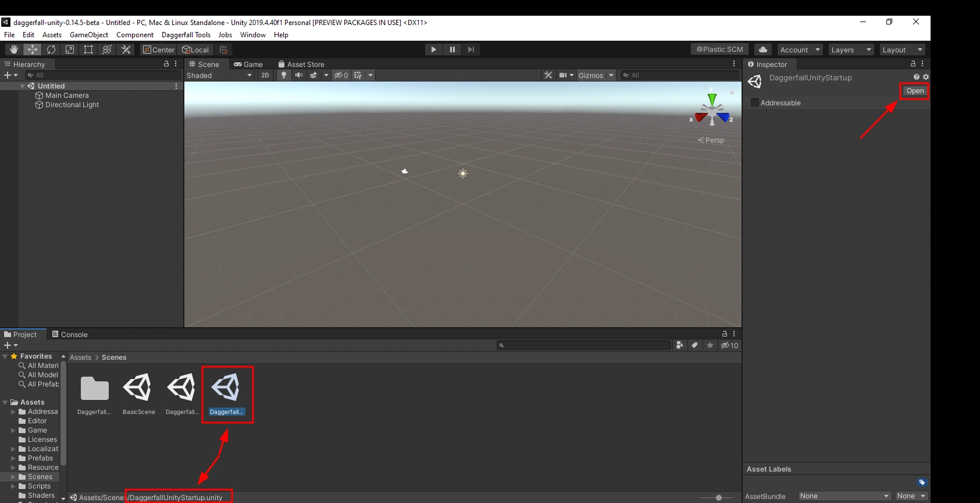Select the Rect tool
This screenshot has width=980, height=503.
pyautogui.click(x=88, y=49)
